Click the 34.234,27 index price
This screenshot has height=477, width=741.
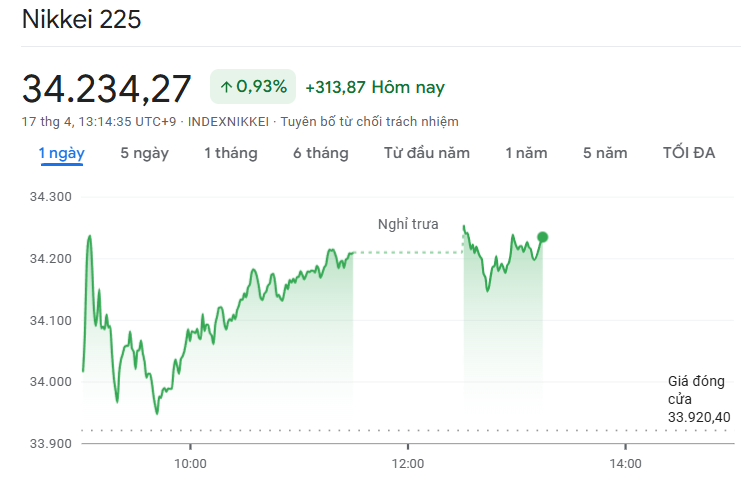tap(107, 88)
